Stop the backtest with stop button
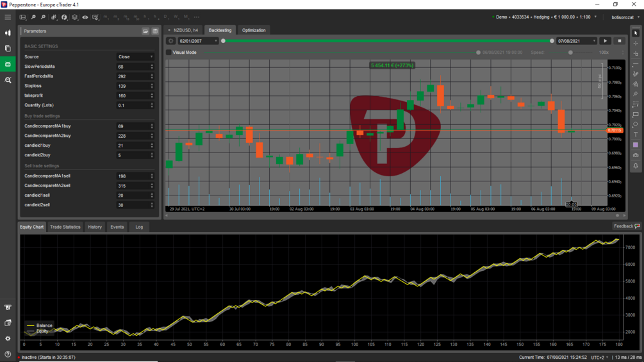The image size is (644, 362). point(620,41)
